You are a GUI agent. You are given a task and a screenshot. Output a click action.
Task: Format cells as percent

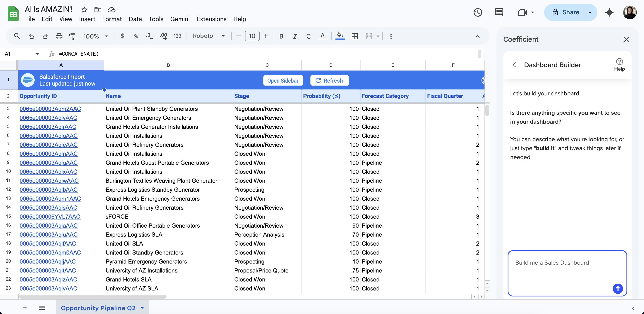(136, 36)
